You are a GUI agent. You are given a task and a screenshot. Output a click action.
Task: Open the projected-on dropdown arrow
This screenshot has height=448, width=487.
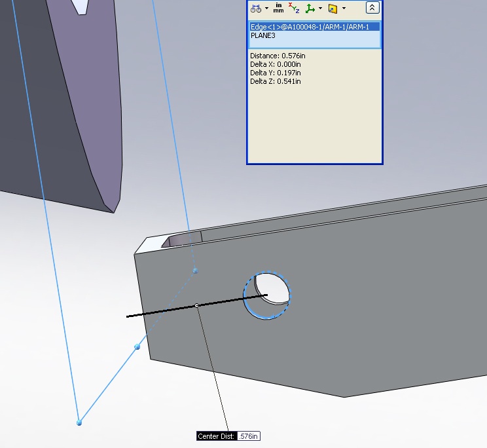tap(344, 9)
